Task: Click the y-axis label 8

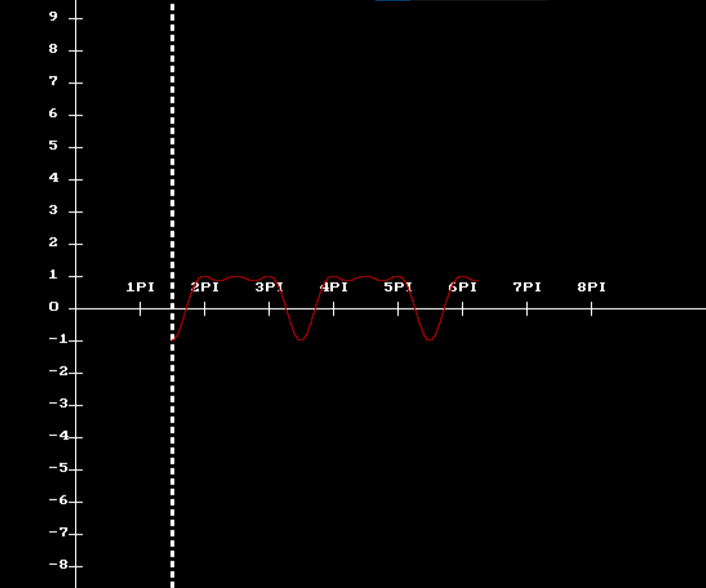Action: [x=54, y=49]
